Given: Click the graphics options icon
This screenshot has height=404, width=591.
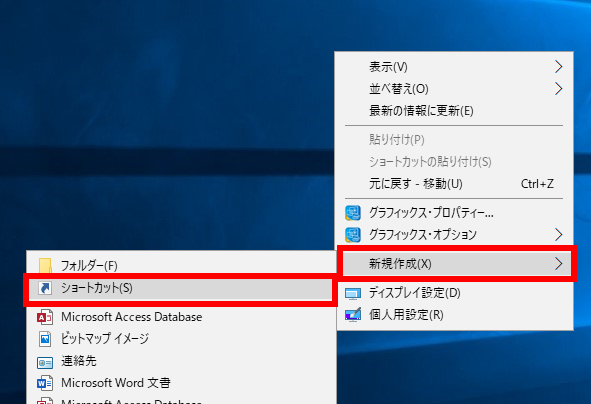Looking at the screenshot, I should (x=353, y=235).
